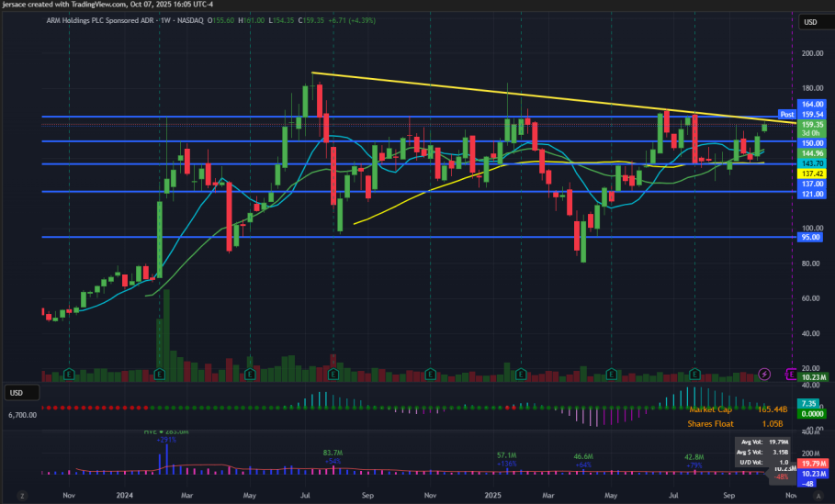Click the 2024 time axis label
835x504 pixels.
125,496
